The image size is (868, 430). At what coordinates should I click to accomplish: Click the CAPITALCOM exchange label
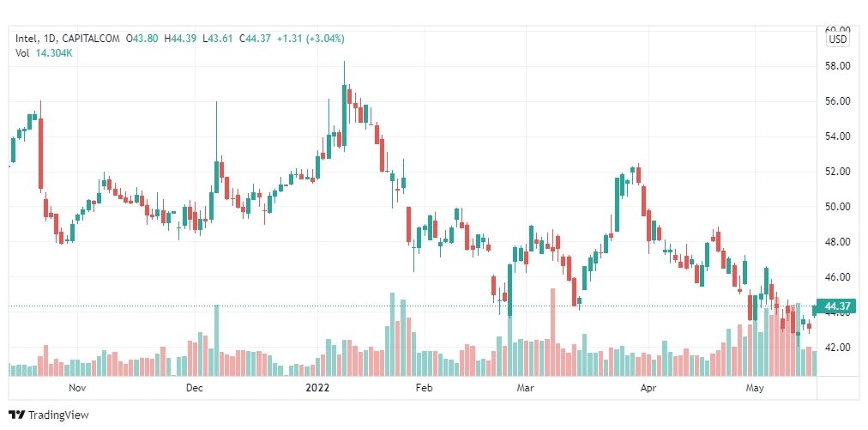90,39
